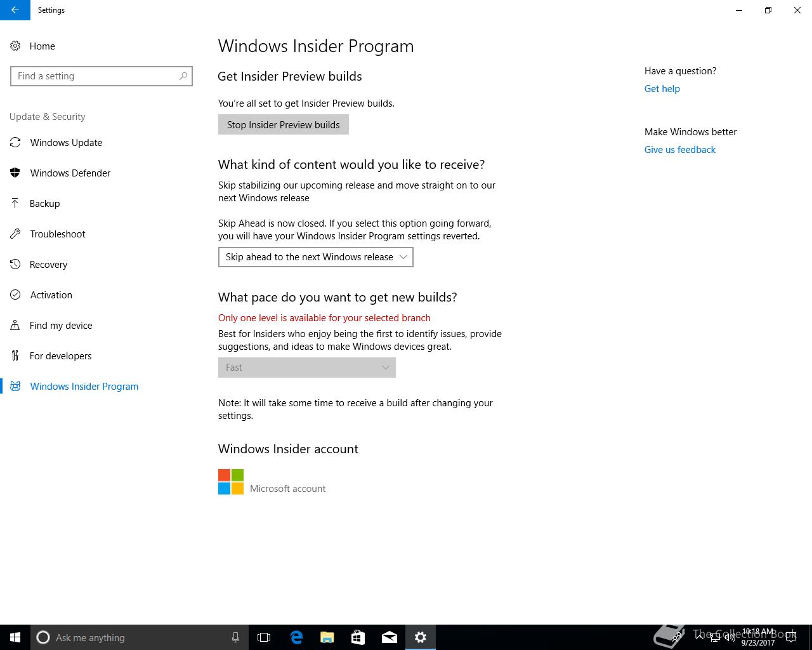Activate the Cortana microphone icon
Image resolution: width=812 pixels, height=650 pixels.
click(235, 637)
